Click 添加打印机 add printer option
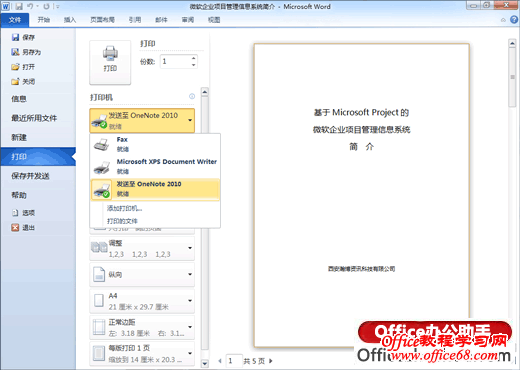Screen dimensions: 520x370 tap(124, 208)
